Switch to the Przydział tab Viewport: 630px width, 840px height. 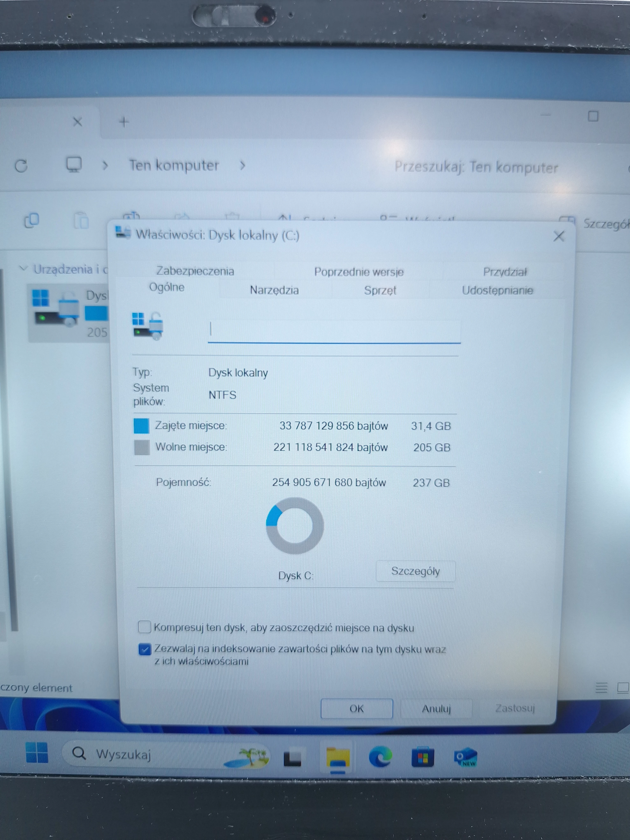[505, 272]
